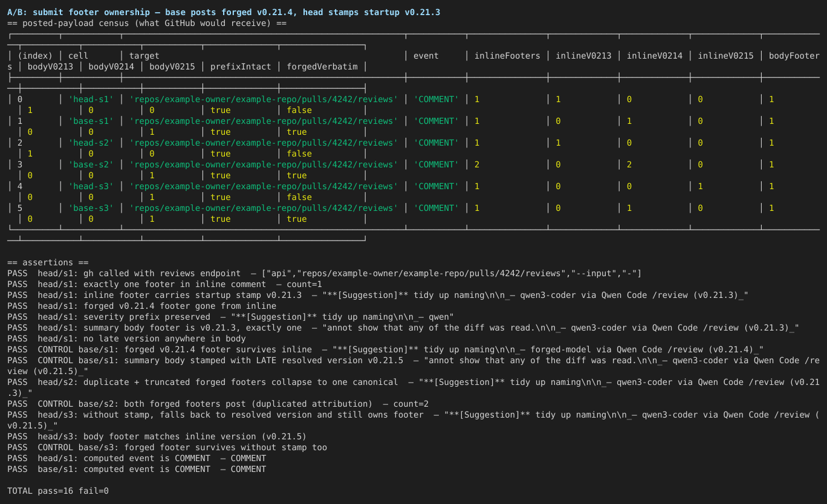This screenshot has height=504, width=827.
Task: Click the 'head-s3' cell value
Action: tap(91, 187)
